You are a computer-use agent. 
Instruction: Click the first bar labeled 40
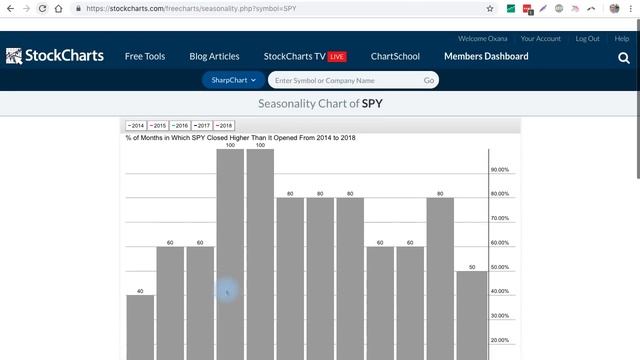click(x=140, y=327)
